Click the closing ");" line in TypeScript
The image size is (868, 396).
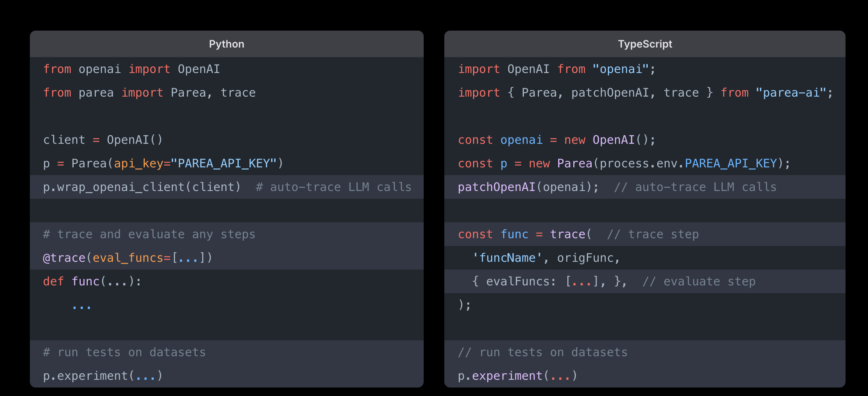point(465,305)
